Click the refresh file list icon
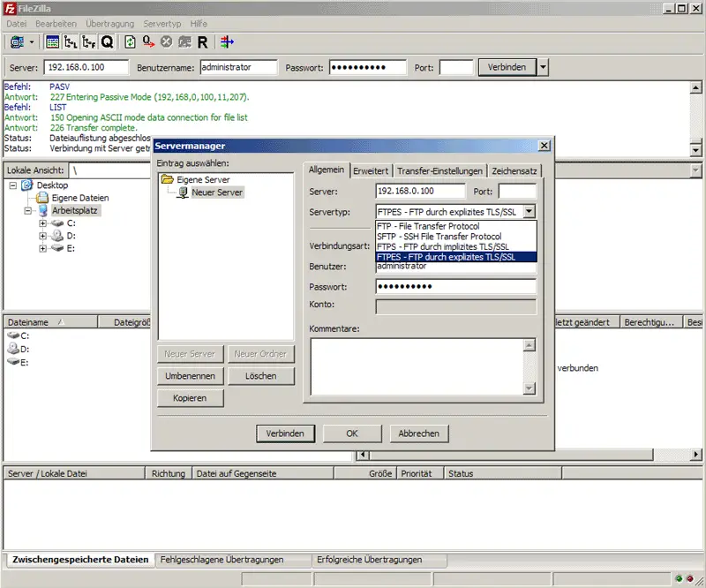 [x=130, y=41]
